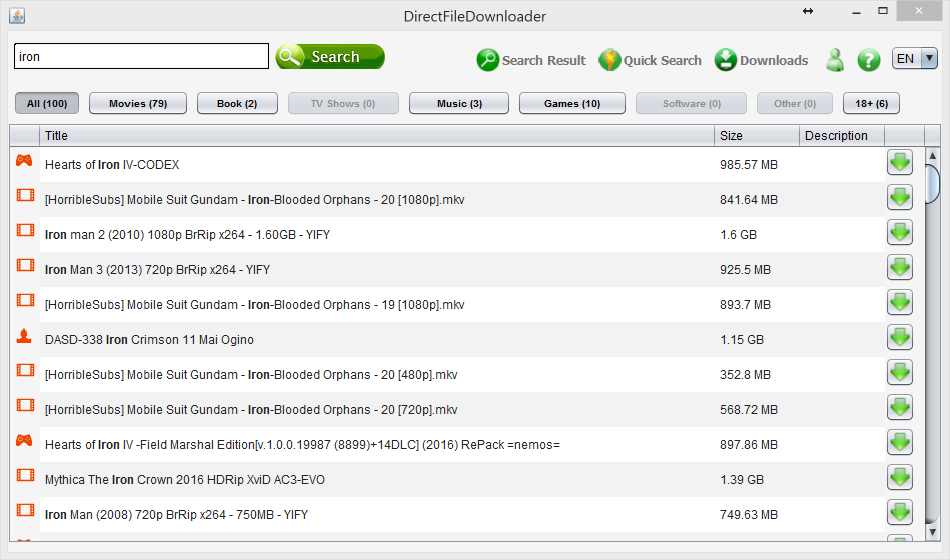Download Iron-Blooded Orphans - 20 [720p].mkv

[x=900, y=407]
